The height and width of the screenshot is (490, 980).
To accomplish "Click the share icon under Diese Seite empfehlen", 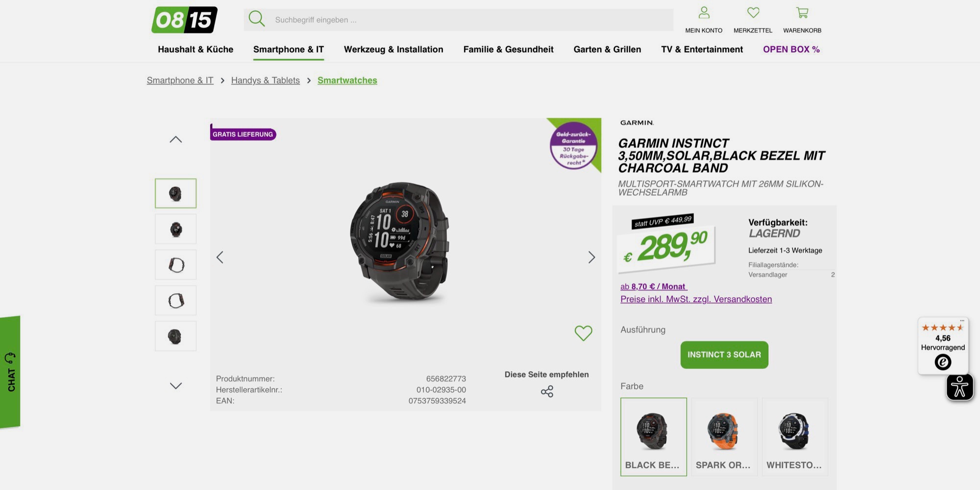I will tap(547, 391).
